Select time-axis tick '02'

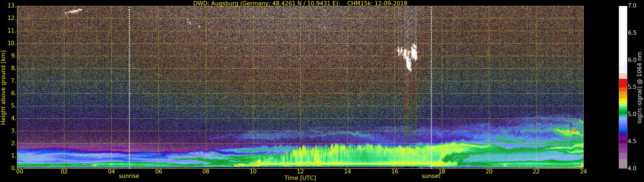[64, 171]
